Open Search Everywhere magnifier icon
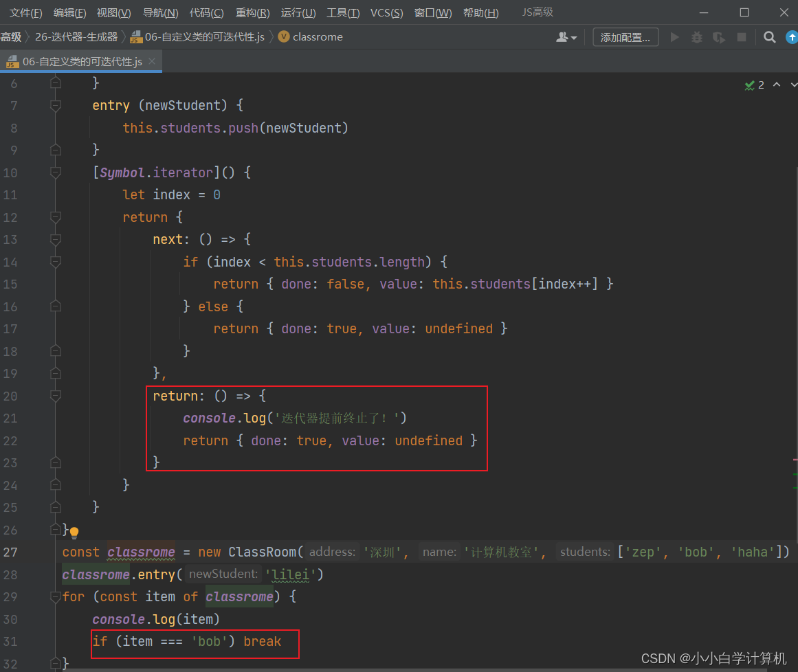Viewport: 798px width, 672px height. [770, 37]
